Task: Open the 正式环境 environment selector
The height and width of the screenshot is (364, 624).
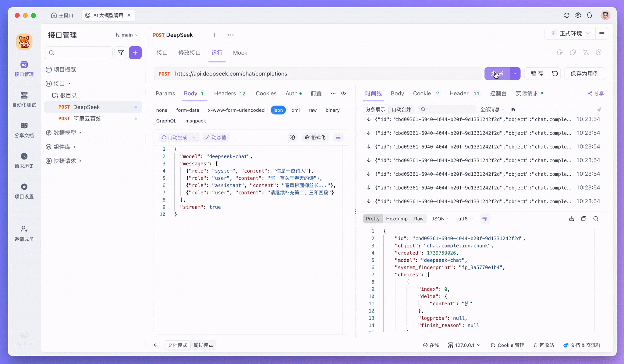Action: 570,33
